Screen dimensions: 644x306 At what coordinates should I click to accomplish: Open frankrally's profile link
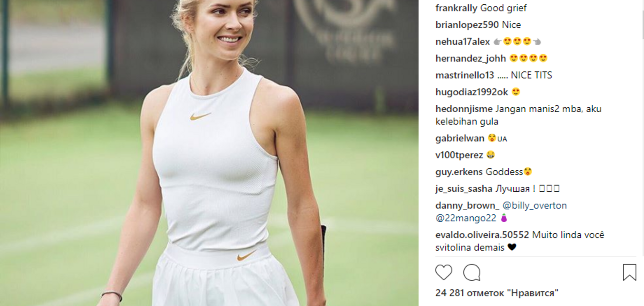pyautogui.click(x=456, y=8)
